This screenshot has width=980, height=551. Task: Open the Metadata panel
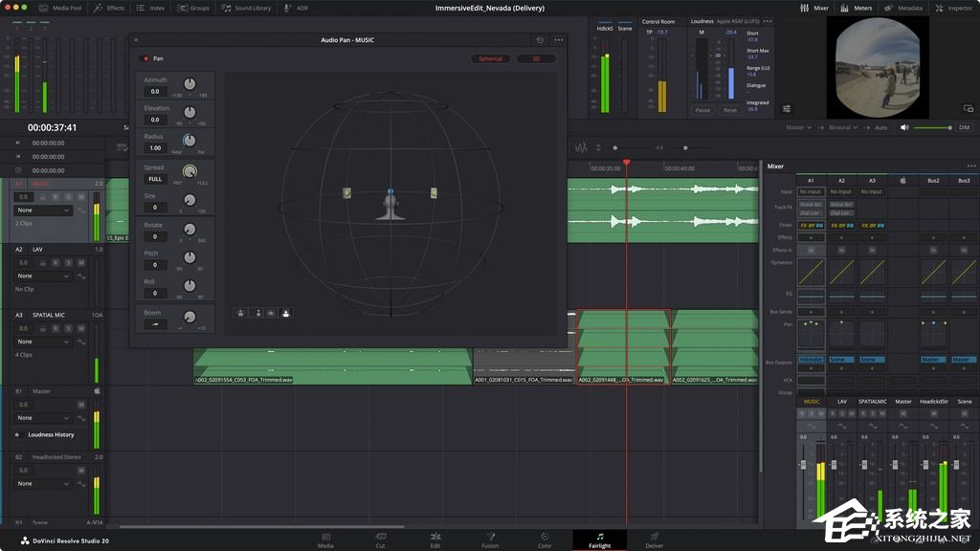point(904,8)
